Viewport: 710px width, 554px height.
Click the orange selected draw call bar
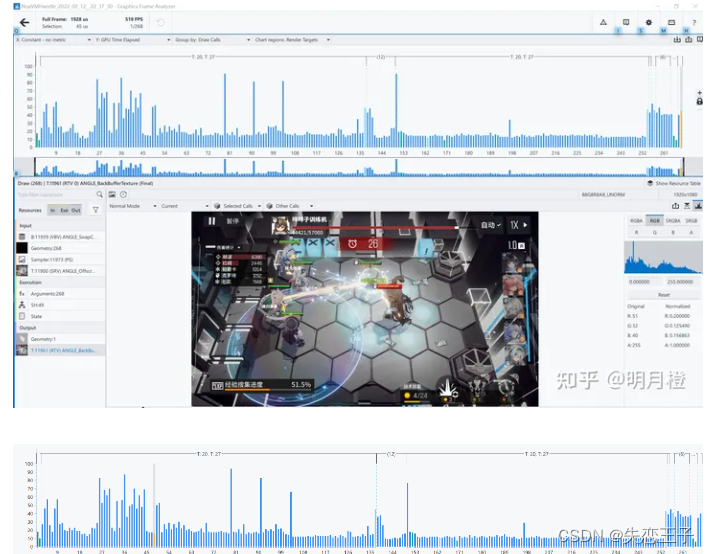click(681, 130)
